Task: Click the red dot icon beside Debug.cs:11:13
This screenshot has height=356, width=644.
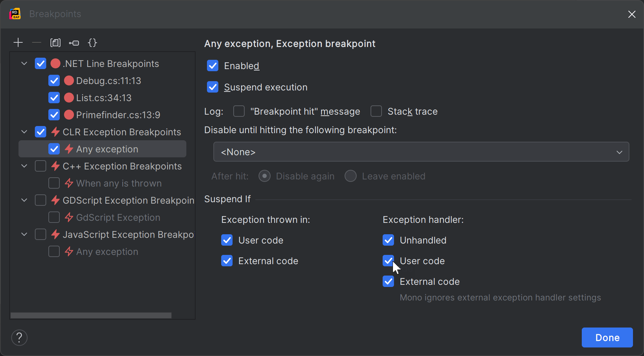Action: [69, 81]
